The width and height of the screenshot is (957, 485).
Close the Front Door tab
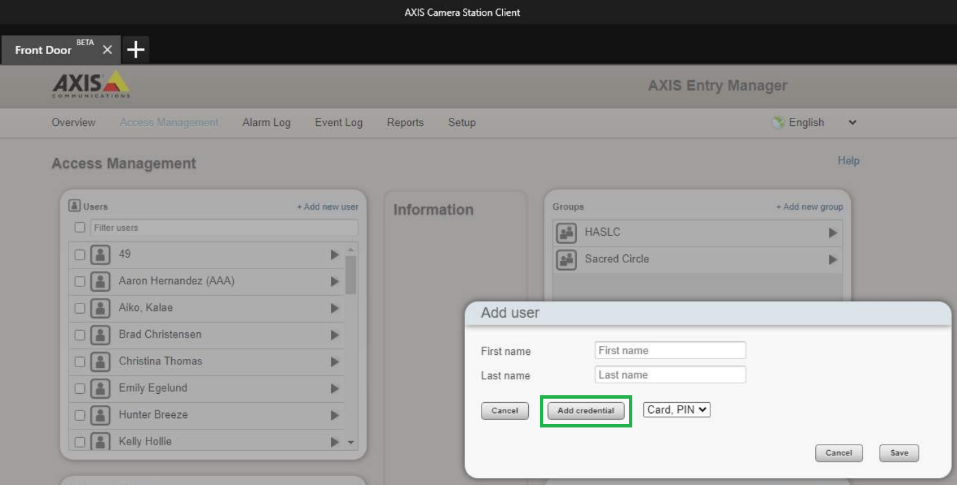click(107, 50)
